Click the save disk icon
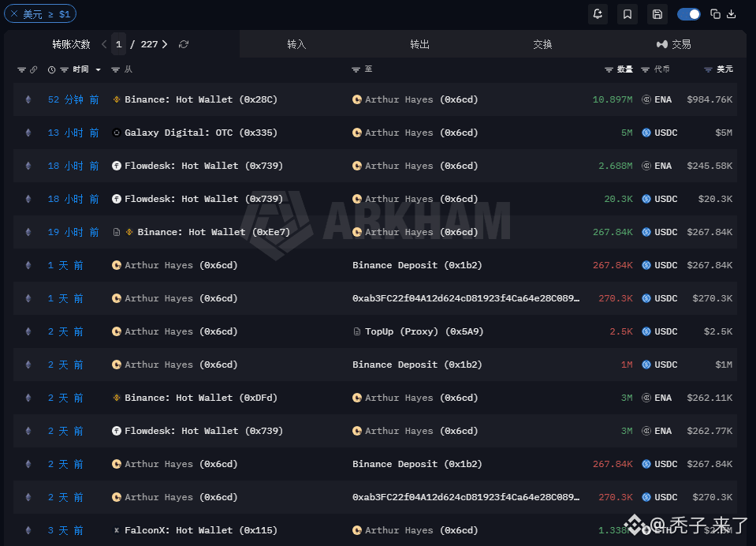 [x=657, y=14]
